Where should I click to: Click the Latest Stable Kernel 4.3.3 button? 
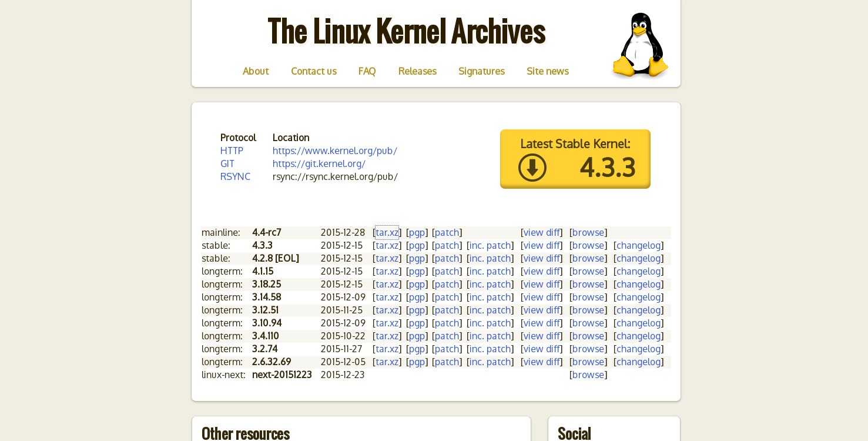point(575,159)
